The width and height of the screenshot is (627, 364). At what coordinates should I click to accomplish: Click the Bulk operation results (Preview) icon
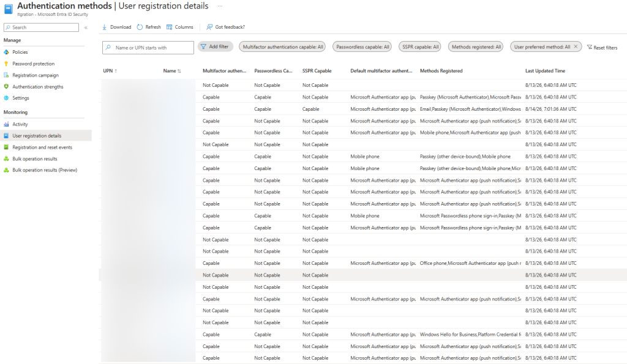click(x=6, y=170)
